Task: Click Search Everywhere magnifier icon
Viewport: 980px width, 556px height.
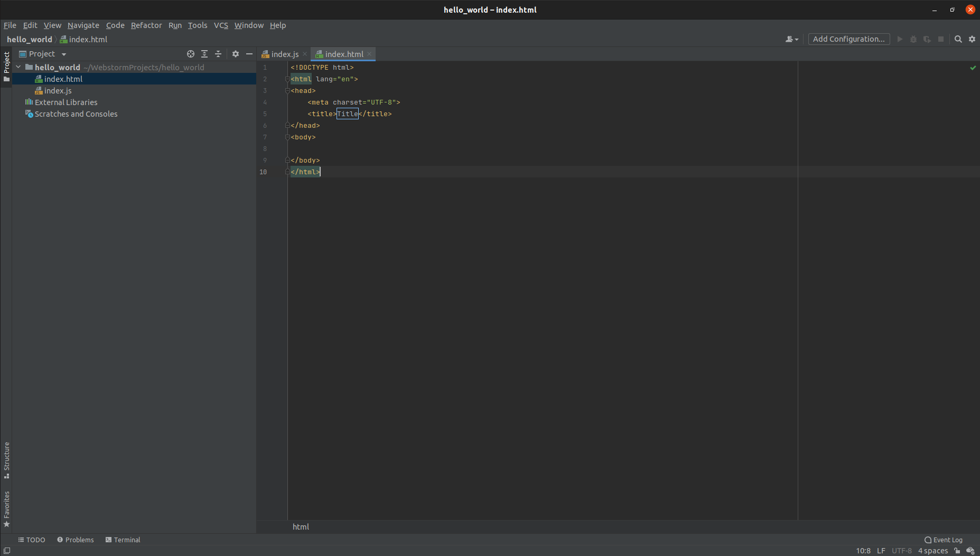Action: coord(958,39)
